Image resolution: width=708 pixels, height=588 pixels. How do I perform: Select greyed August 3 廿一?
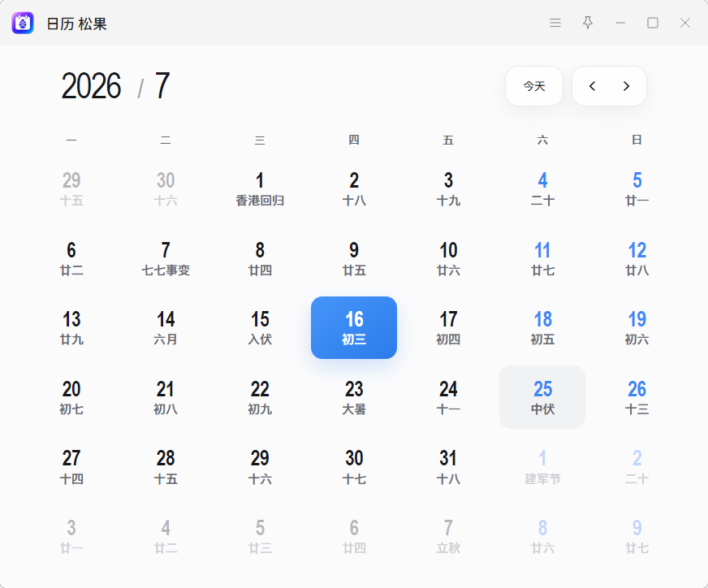pos(71,537)
